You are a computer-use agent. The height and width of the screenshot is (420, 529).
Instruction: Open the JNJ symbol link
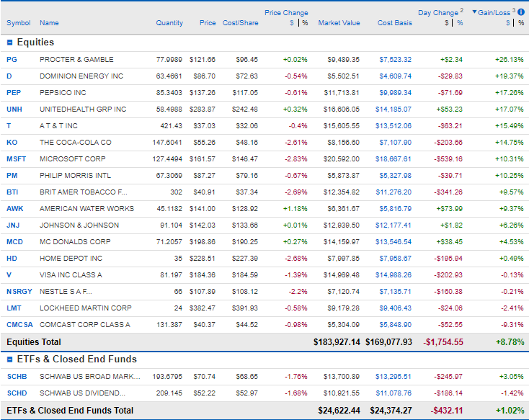coord(13,225)
